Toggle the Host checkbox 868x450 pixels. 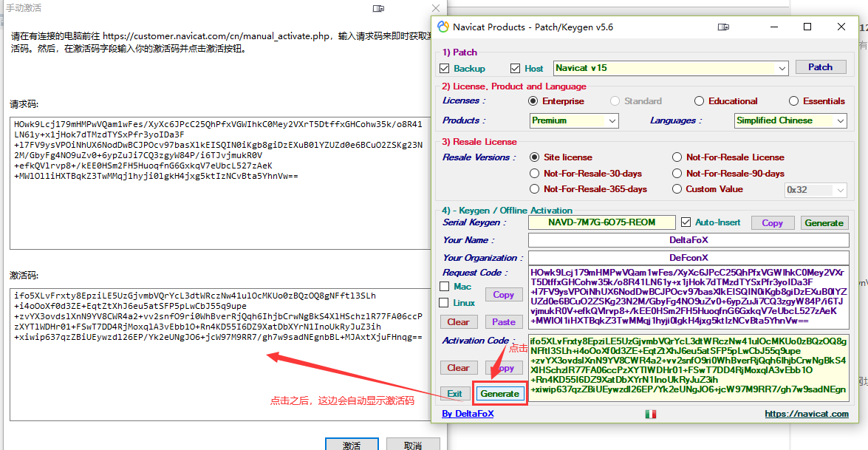click(516, 68)
